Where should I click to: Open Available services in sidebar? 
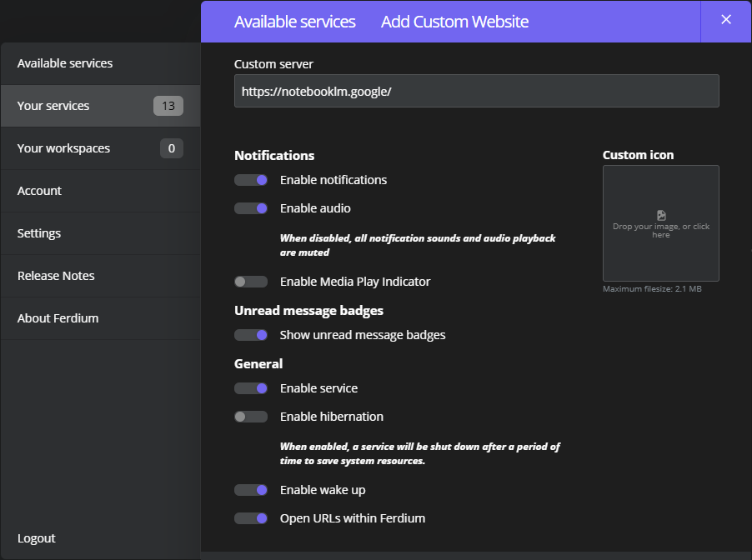tap(65, 63)
